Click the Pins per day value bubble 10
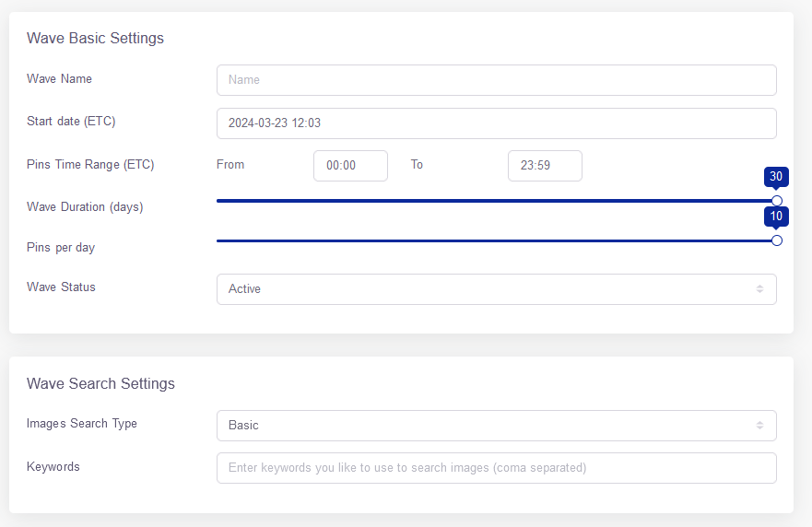 (776, 217)
